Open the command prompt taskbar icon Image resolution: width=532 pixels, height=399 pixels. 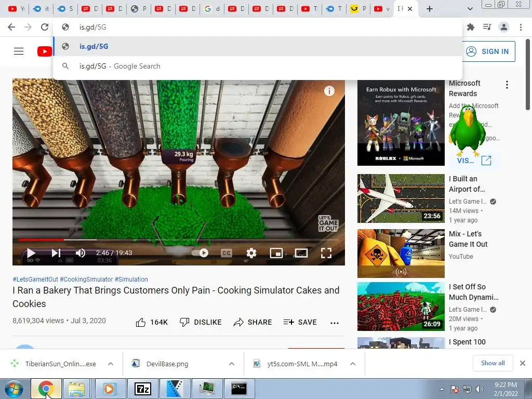pyautogui.click(x=239, y=389)
